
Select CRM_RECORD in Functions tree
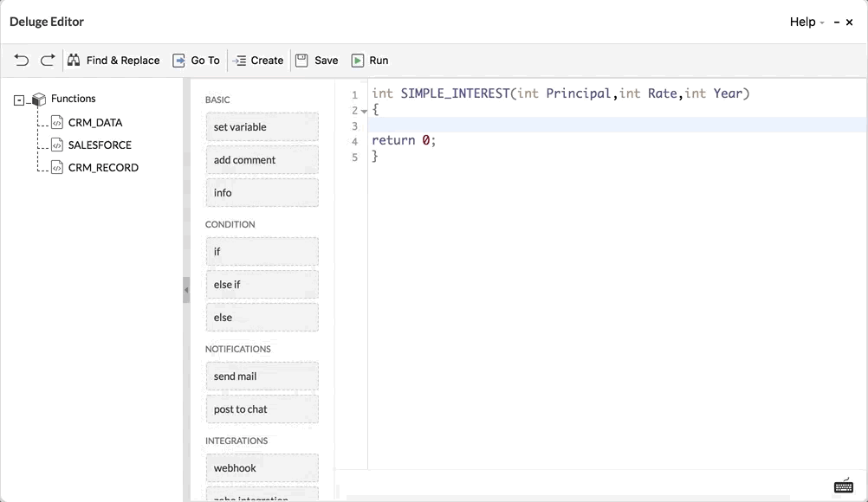pos(102,168)
